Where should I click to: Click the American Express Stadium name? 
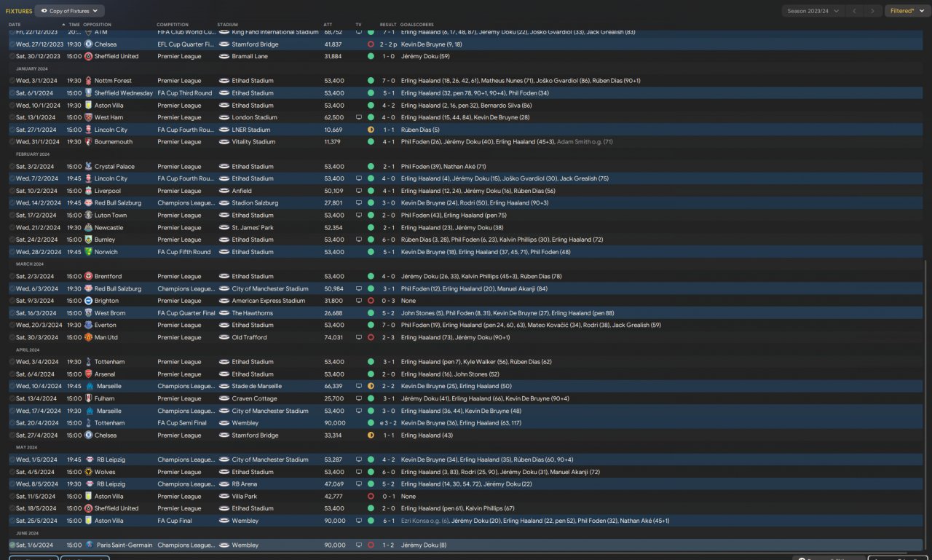[269, 301]
